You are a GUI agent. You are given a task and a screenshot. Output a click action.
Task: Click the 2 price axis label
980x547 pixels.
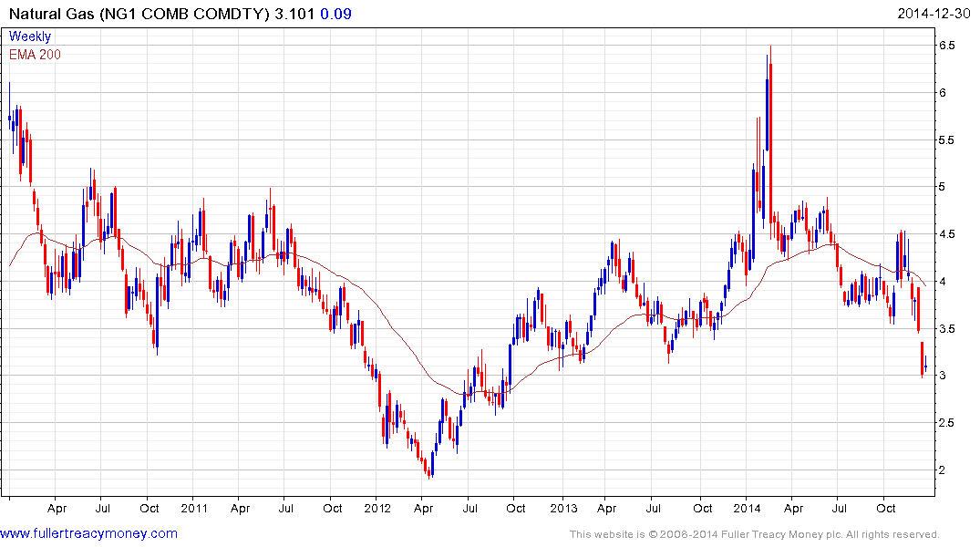[943, 470]
